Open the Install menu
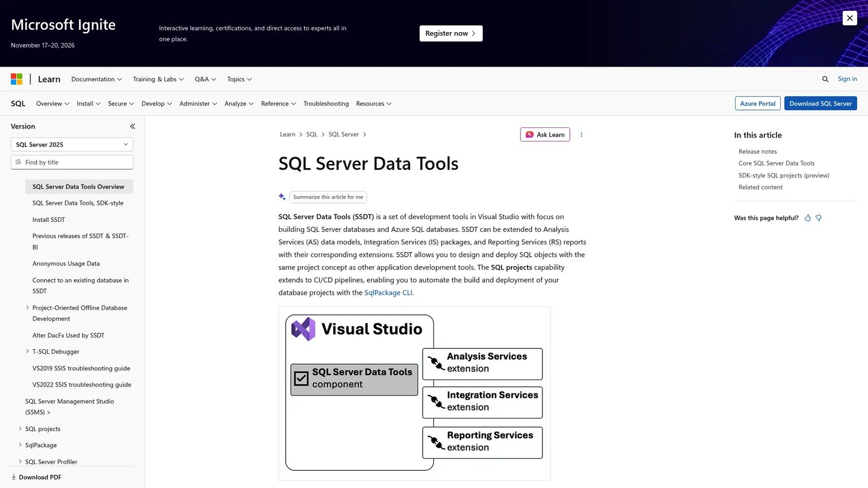 pos(89,104)
